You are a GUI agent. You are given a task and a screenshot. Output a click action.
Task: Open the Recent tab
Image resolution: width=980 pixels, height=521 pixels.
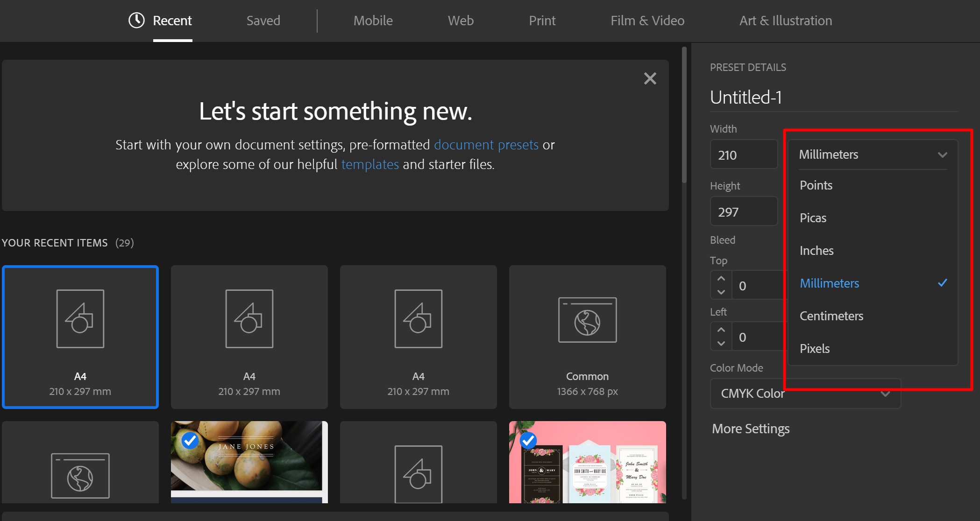pos(172,21)
